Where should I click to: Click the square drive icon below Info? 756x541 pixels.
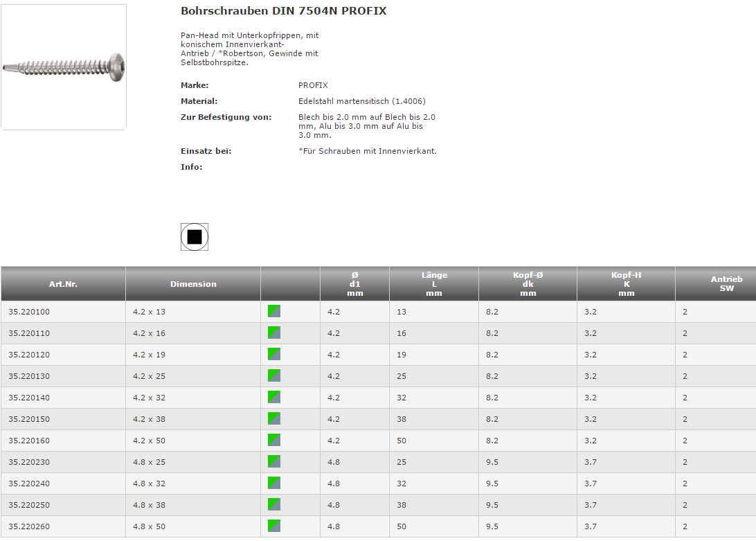click(x=194, y=237)
